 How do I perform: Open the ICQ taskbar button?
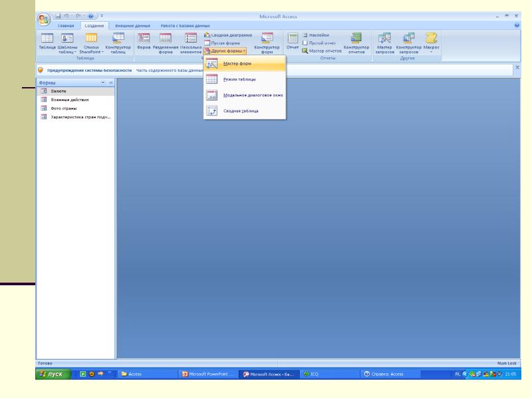[329, 374]
